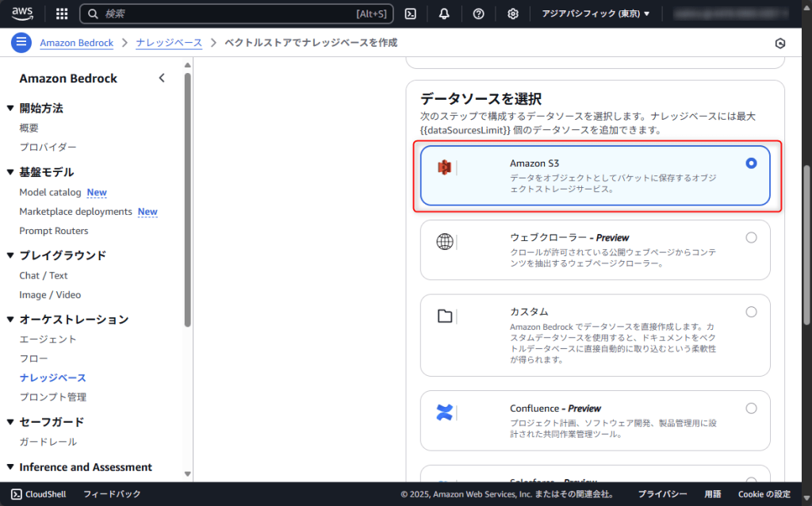Viewport: 812px width, 506px height.
Task: Click the search magnifier icon
Action: click(93, 14)
